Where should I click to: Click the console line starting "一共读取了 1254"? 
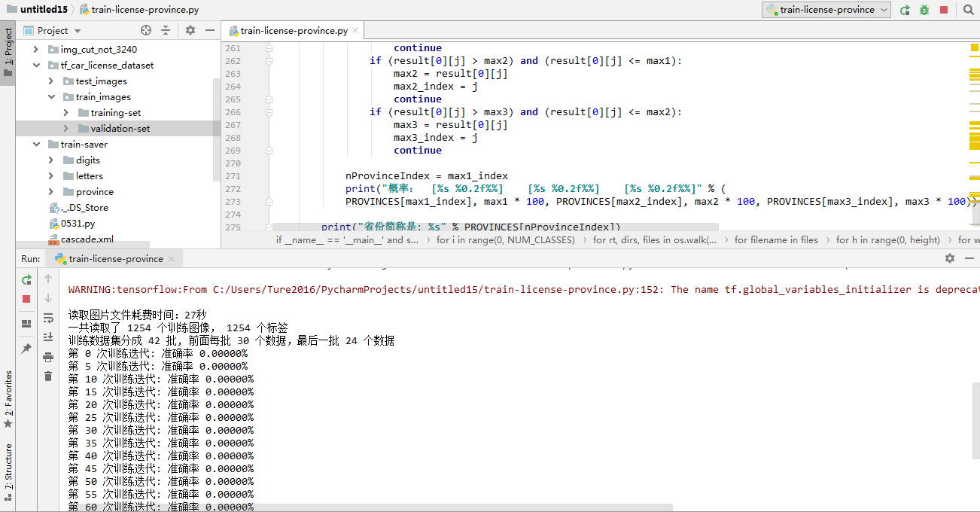(178, 328)
